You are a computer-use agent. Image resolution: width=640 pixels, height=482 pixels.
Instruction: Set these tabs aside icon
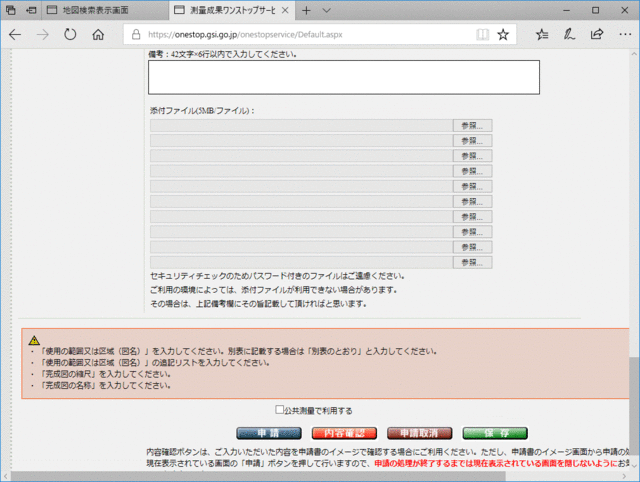pos(31,10)
